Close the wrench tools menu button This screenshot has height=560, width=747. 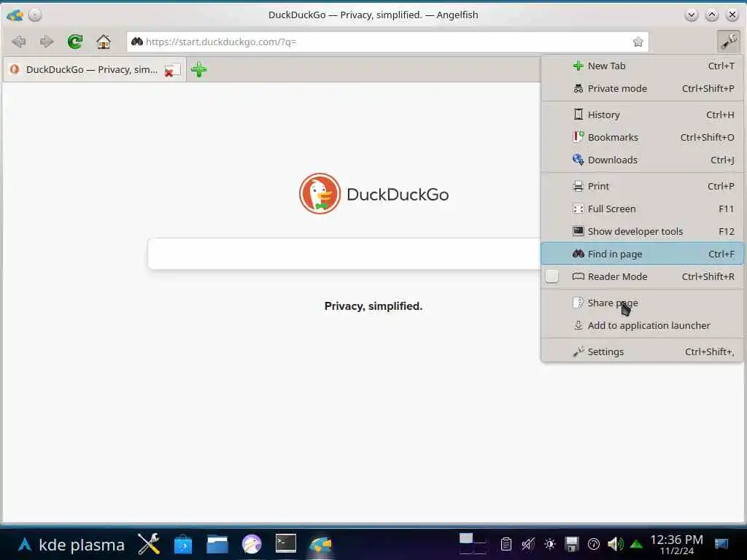point(728,42)
